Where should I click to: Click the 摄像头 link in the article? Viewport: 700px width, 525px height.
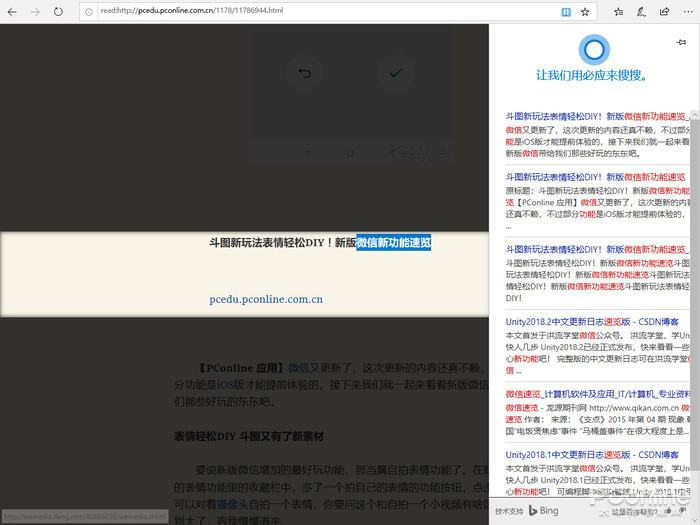[x=233, y=504]
